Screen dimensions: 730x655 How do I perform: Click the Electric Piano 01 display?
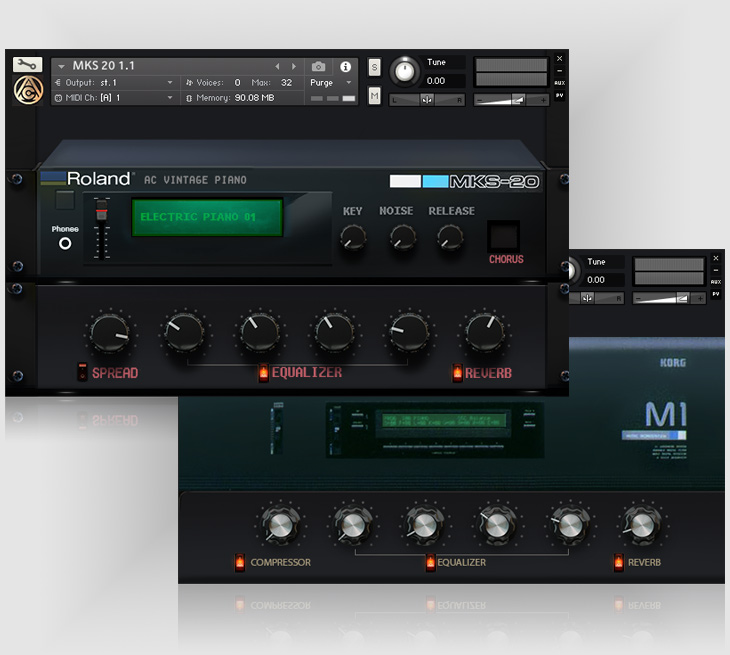(207, 217)
